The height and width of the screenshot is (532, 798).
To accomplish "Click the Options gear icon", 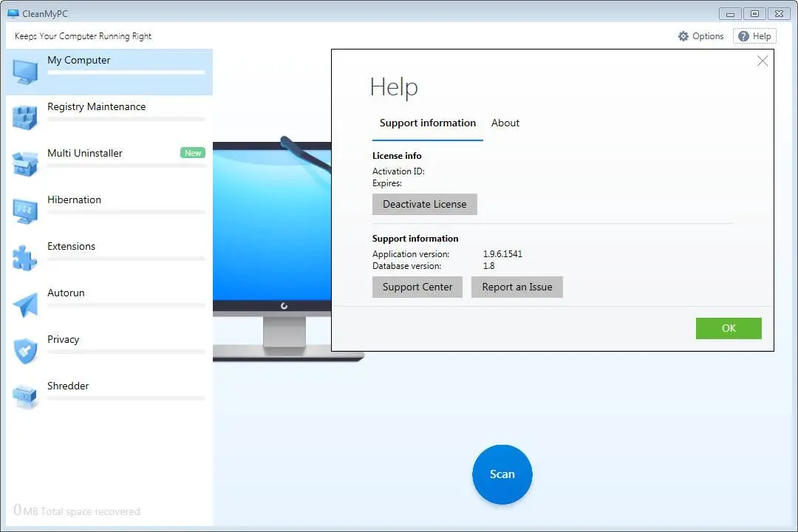I will pos(683,36).
